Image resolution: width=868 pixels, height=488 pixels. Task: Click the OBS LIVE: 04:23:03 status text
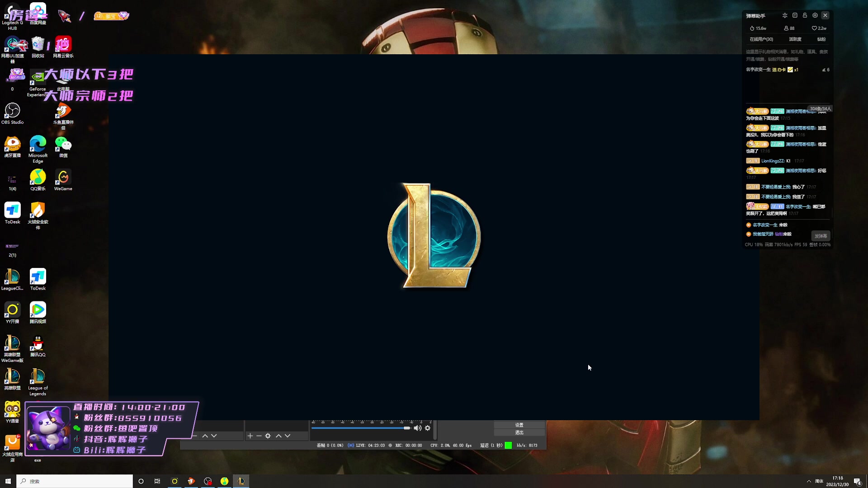click(370, 446)
